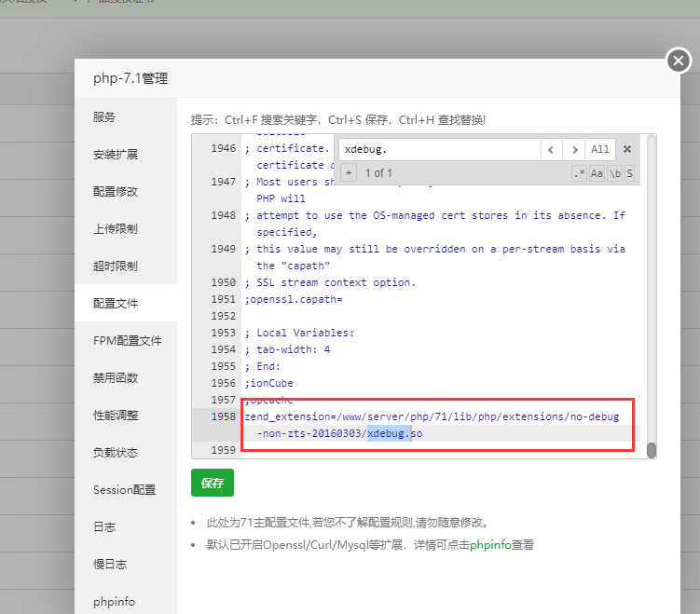Click the '; tab-width: 4' line

click(x=287, y=349)
